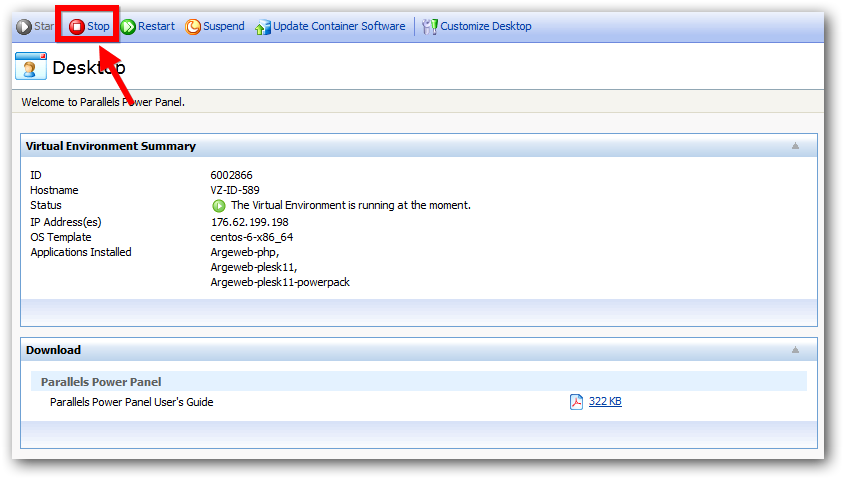Click the red Stop icon
Screen dimensions: 844x479
tap(76, 26)
